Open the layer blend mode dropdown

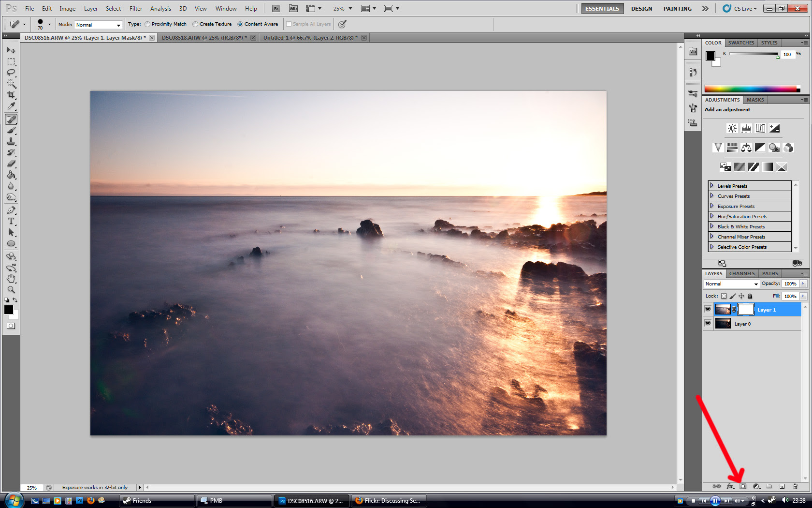(732, 284)
